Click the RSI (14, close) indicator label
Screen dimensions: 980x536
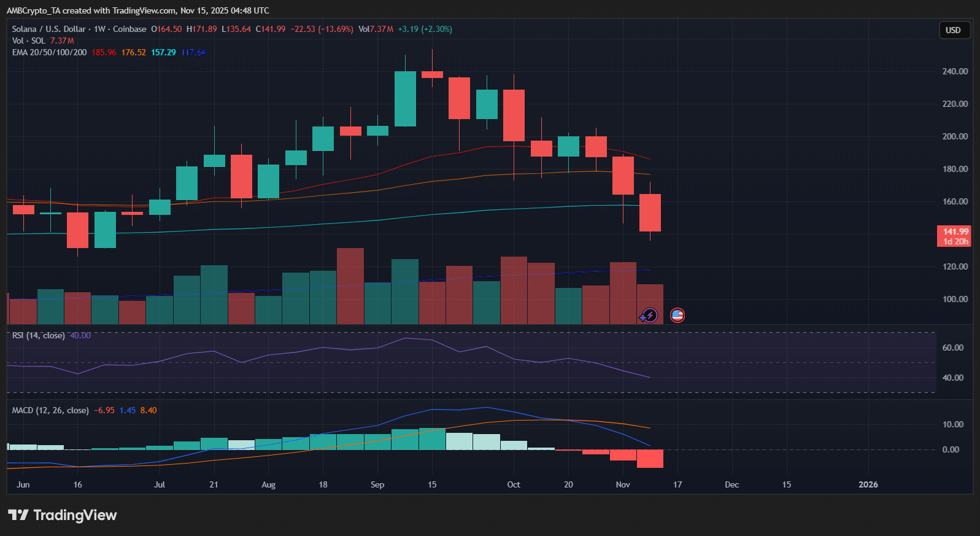pos(38,335)
